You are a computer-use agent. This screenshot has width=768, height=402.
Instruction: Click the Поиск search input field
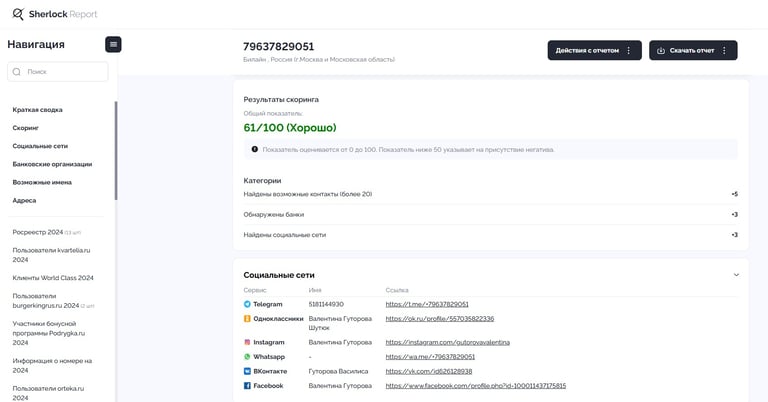tap(58, 71)
